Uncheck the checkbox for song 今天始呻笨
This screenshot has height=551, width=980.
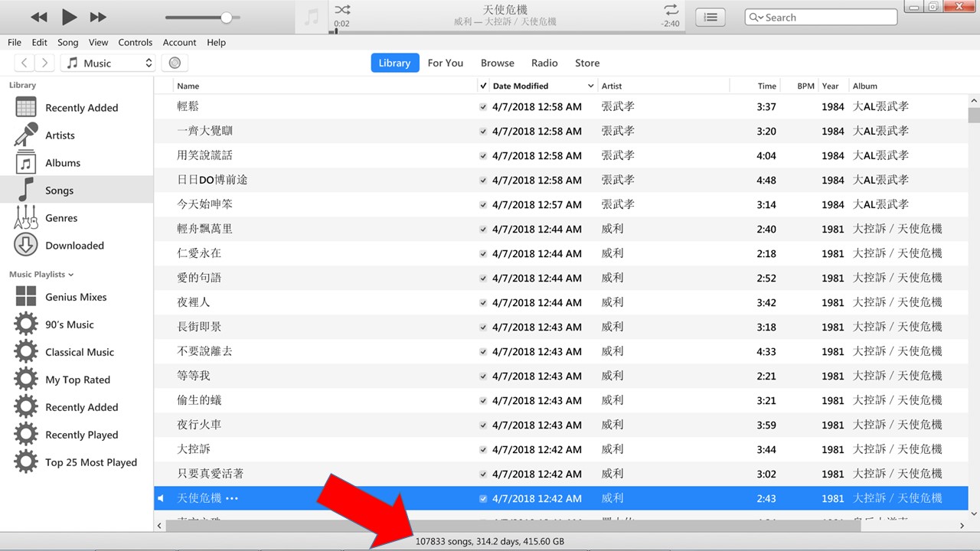tap(483, 205)
